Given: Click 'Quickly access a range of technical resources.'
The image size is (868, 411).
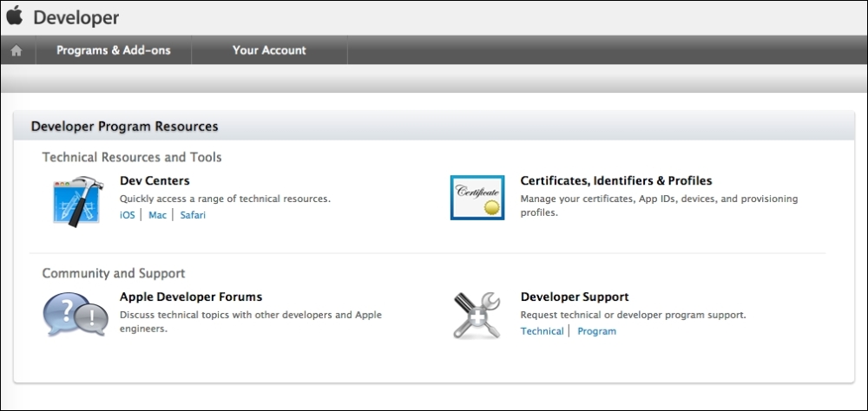Looking at the screenshot, I should (225, 199).
